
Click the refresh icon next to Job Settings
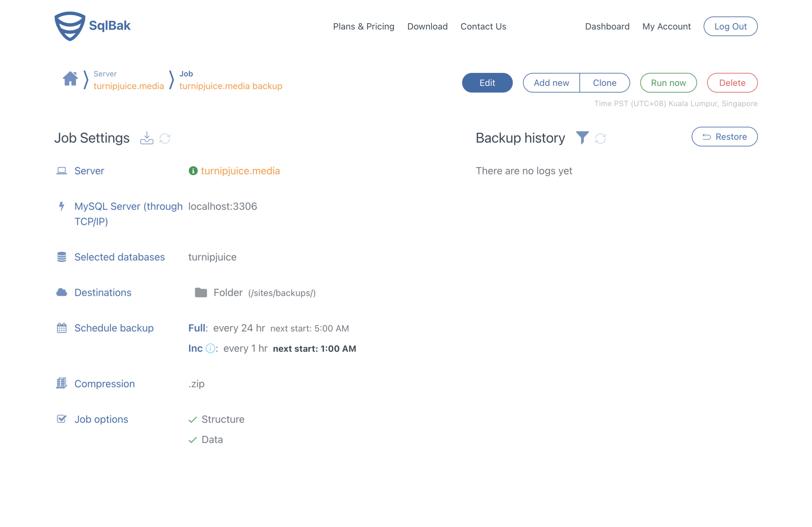pos(165,138)
